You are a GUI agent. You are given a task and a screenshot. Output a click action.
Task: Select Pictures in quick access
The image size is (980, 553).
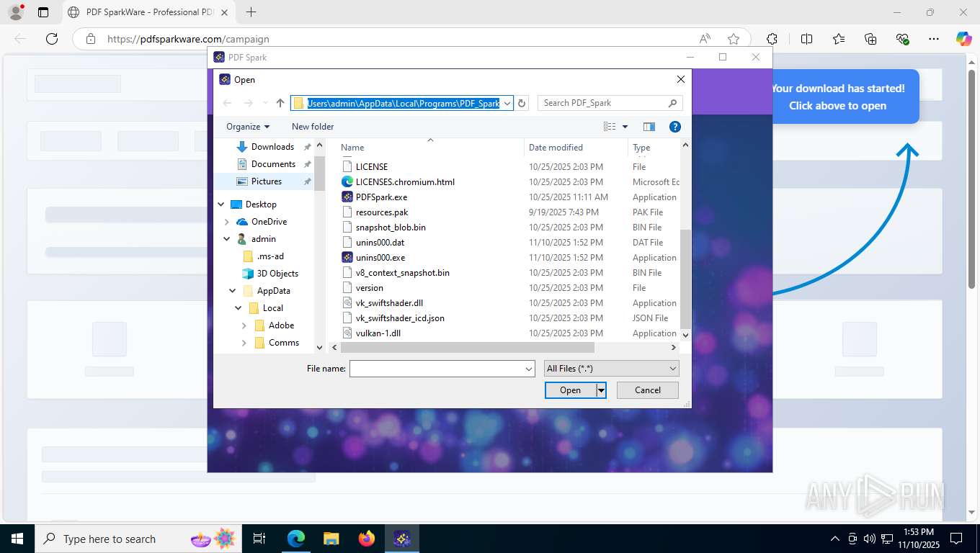pos(266,181)
